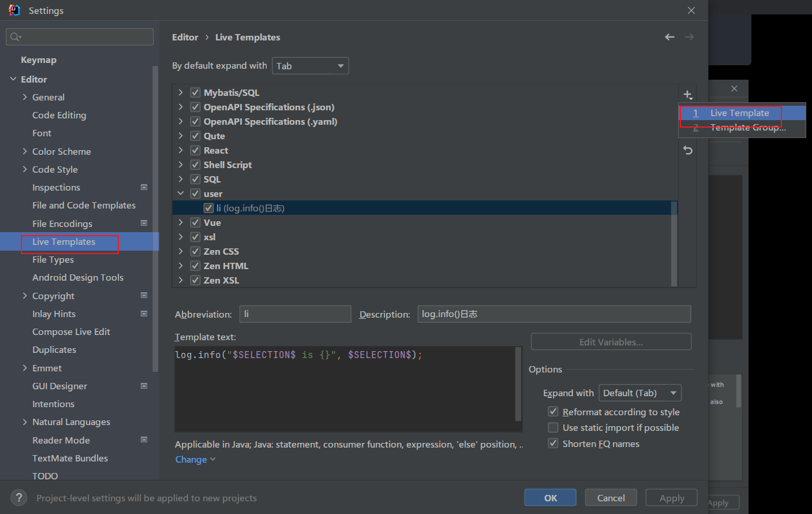Click the Abbreviation input field
Viewport: 812px width, 514px height.
[x=295, y=314]
